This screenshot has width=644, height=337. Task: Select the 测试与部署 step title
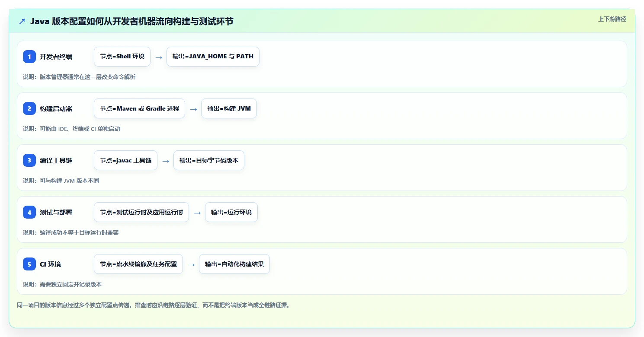56,212
